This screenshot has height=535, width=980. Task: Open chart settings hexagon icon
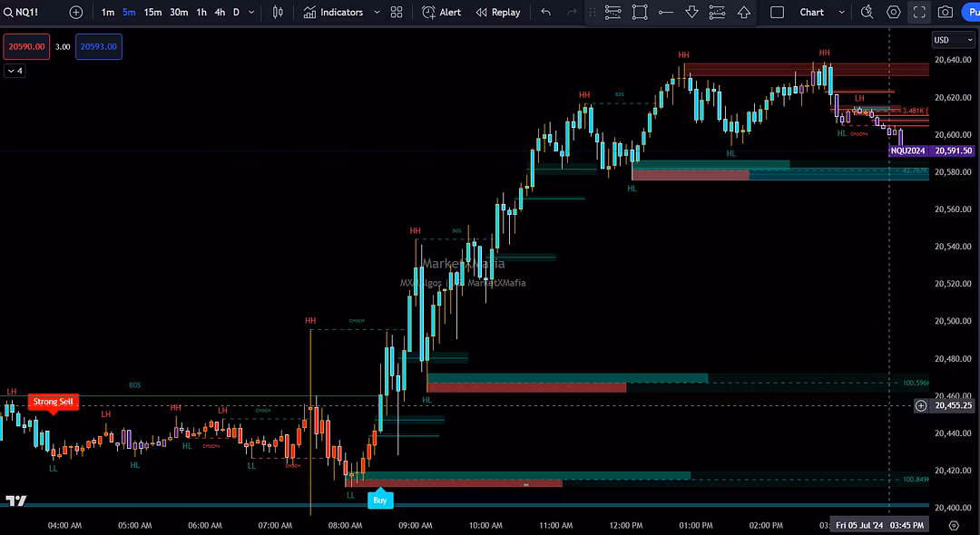[894, 13]
